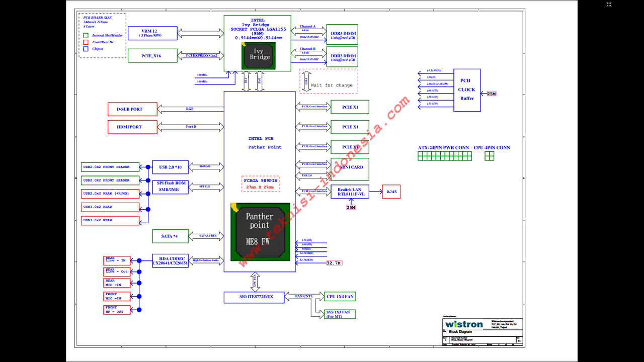
Task: Click the 25M crystal label beside PCH Clock Buffer
Action: 491,94
